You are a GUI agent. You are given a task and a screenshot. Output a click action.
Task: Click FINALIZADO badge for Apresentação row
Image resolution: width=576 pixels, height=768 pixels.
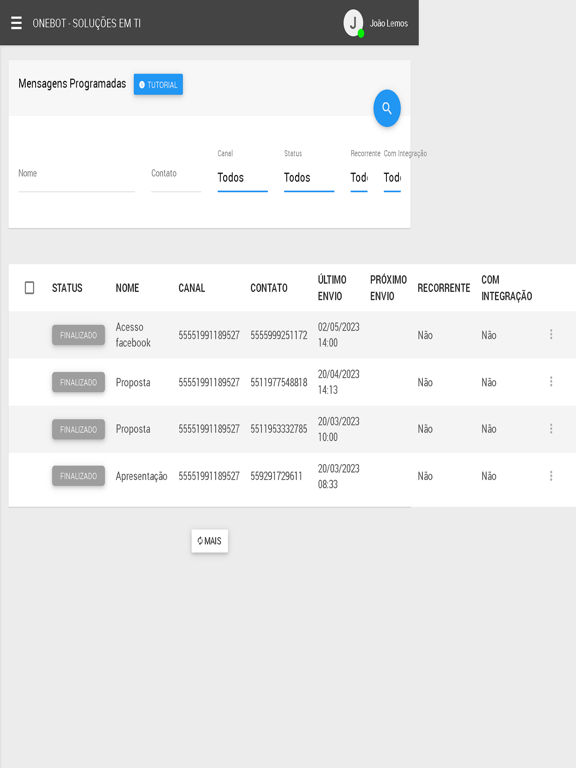pos(78,476)
